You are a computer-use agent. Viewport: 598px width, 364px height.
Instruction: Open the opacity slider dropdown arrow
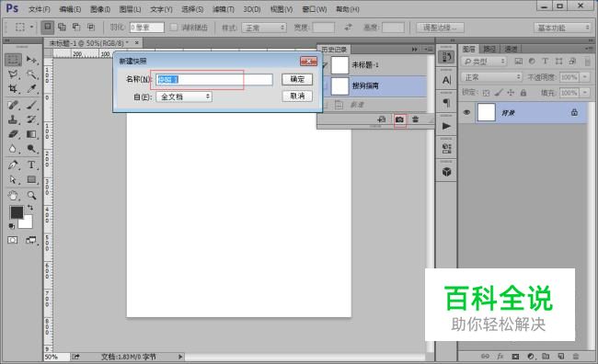click(x=584, y=77)
